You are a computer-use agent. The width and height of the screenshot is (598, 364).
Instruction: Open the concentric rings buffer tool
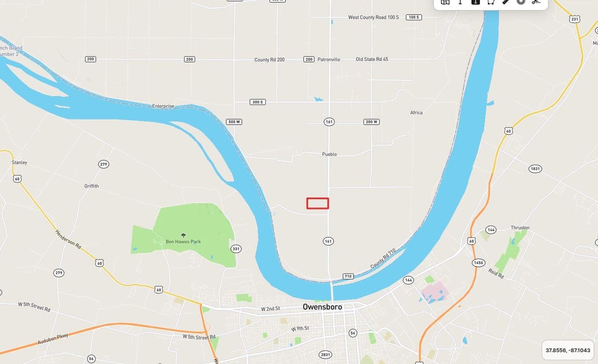click(521, 2)
